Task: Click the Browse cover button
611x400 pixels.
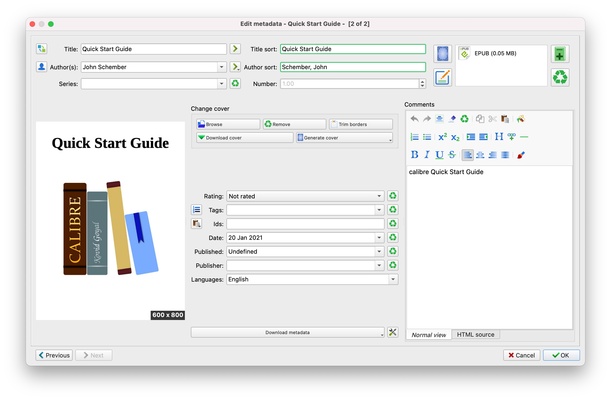Action: tap(228, 124)
